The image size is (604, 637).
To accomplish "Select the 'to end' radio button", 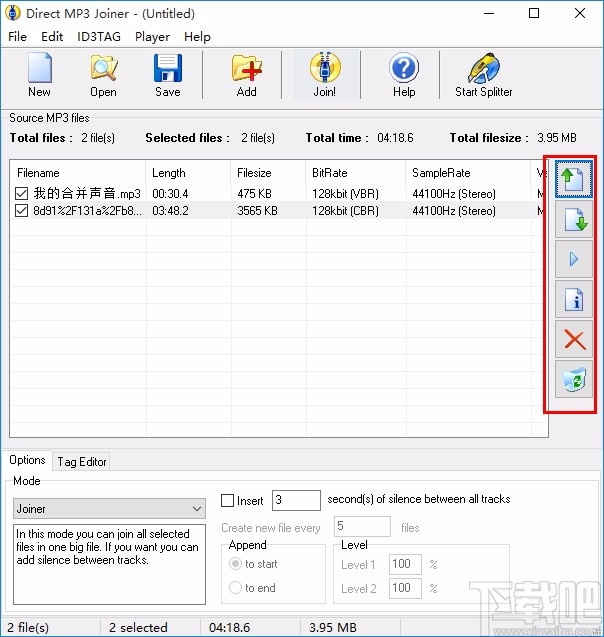I will (x=235, y=587).
